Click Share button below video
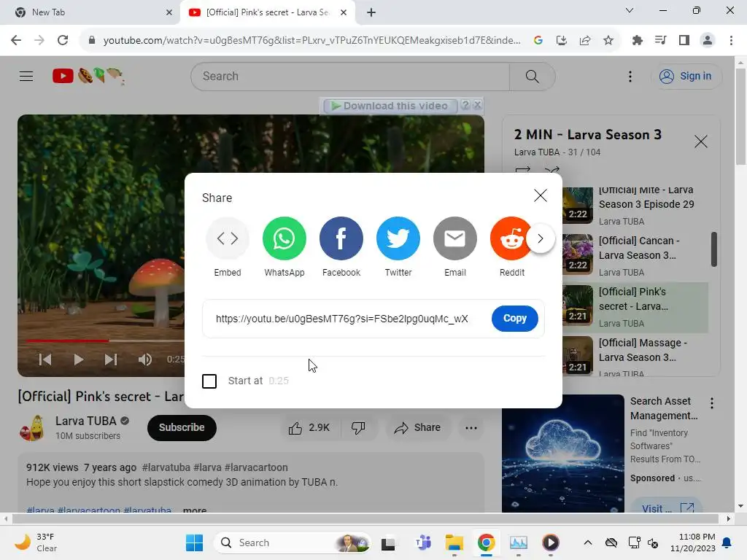This screenshot has height=560, width=747. [417, 427]
